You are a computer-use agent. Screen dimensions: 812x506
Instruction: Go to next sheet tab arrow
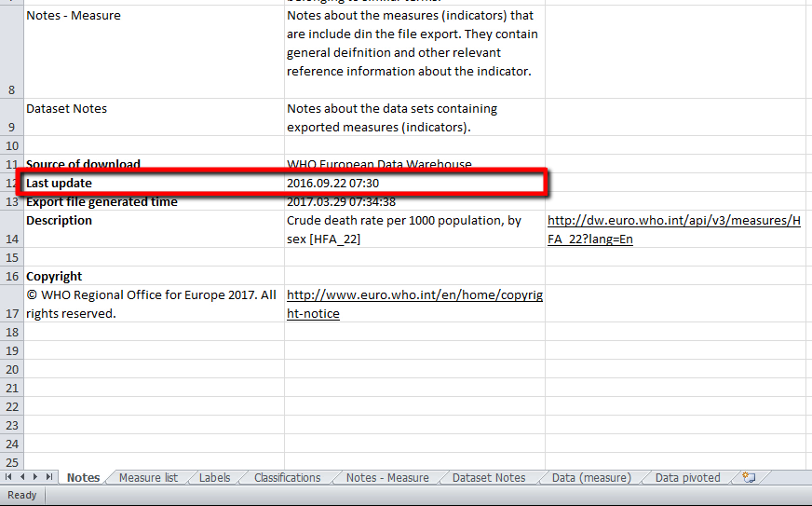[35, 477]
